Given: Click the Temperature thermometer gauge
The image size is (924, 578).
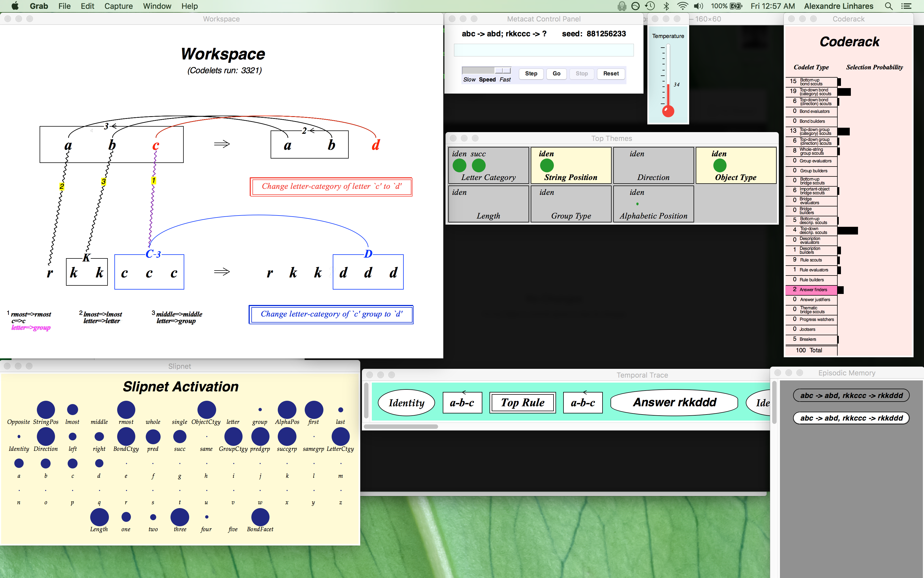Looking at the screenshot, I should coord(668,80).
